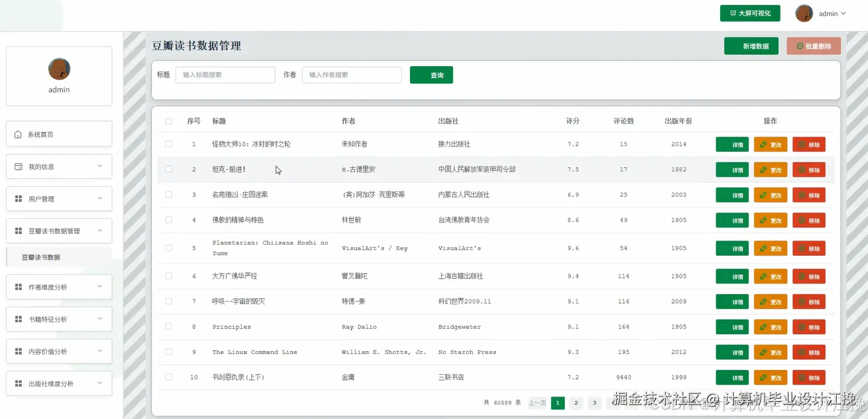868x419 pixels.
Task: Click 移除 for The Linux Command Line
Action: coord(809,352)
